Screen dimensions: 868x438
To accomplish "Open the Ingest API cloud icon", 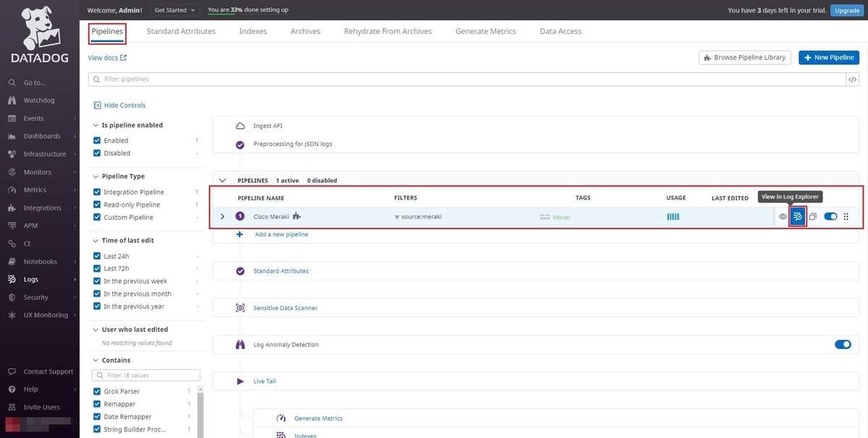I will 239,125.
